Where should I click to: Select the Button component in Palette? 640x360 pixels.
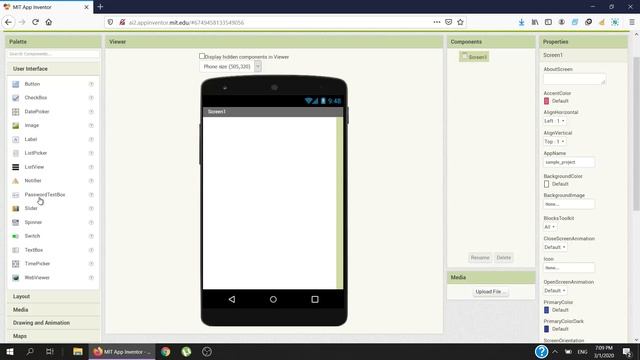32,84
